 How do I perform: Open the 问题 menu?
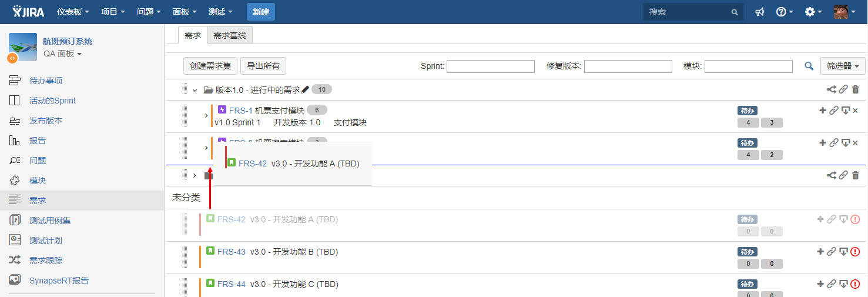point(149,12)
